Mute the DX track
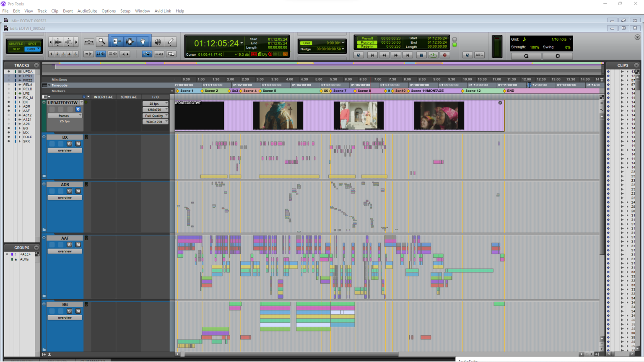644x362 pixels. click(x=78, y=144)
